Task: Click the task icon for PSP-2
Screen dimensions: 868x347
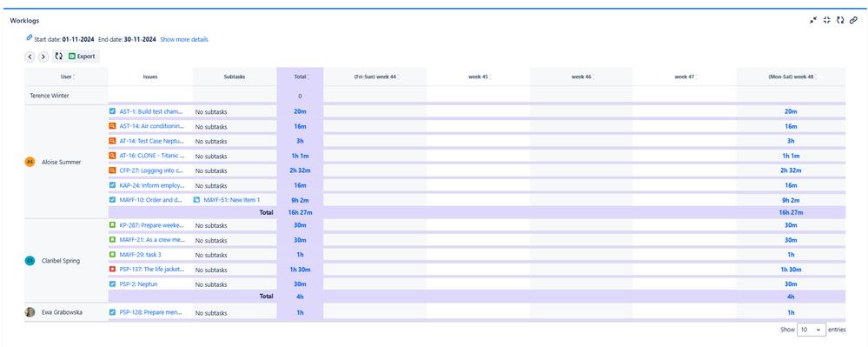Action: [112, 284]
